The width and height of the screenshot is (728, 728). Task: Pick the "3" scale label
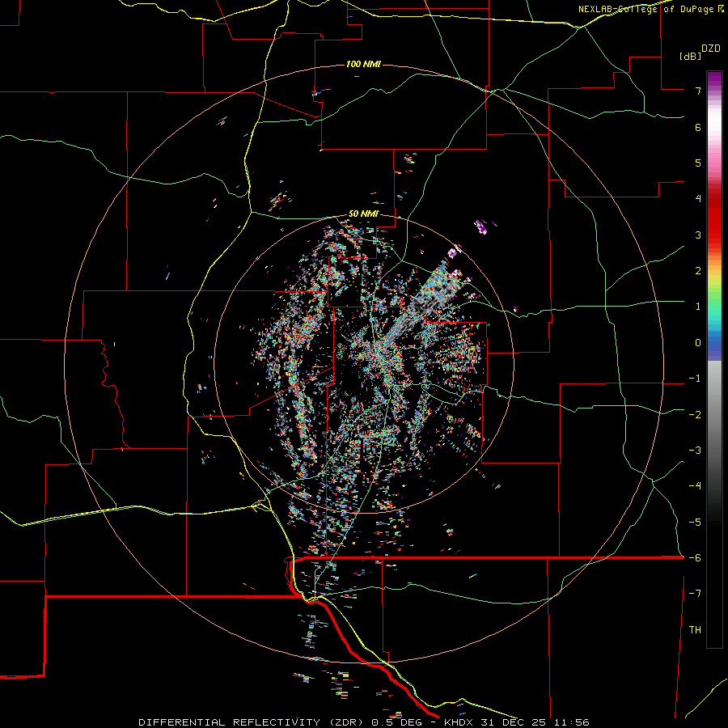[x=698, y=235]
